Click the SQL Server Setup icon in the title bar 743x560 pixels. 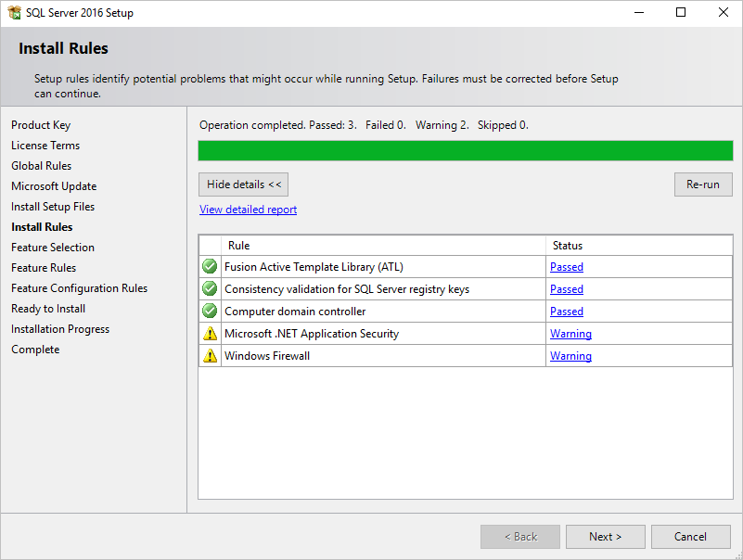pyautogui.click(x=13, y=12)
